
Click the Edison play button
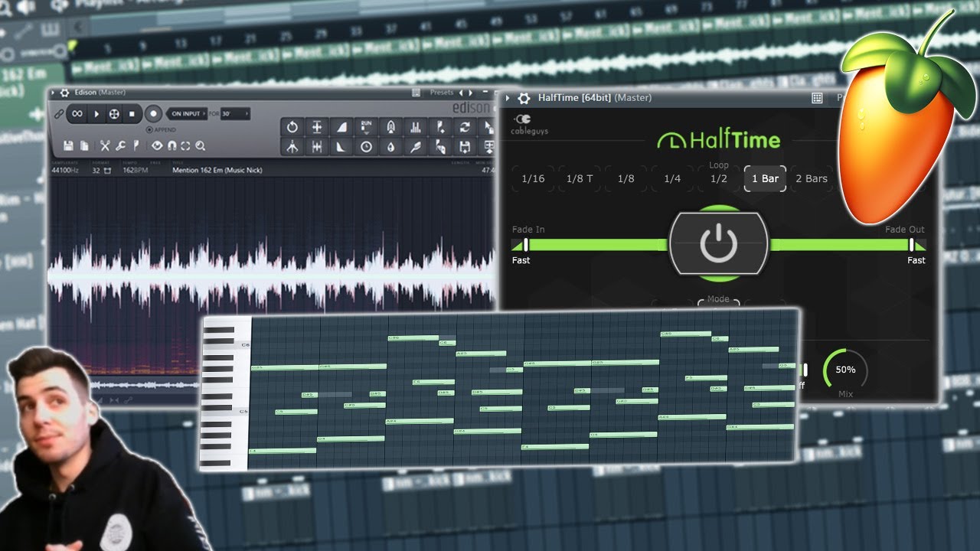(x=96, y=114)
